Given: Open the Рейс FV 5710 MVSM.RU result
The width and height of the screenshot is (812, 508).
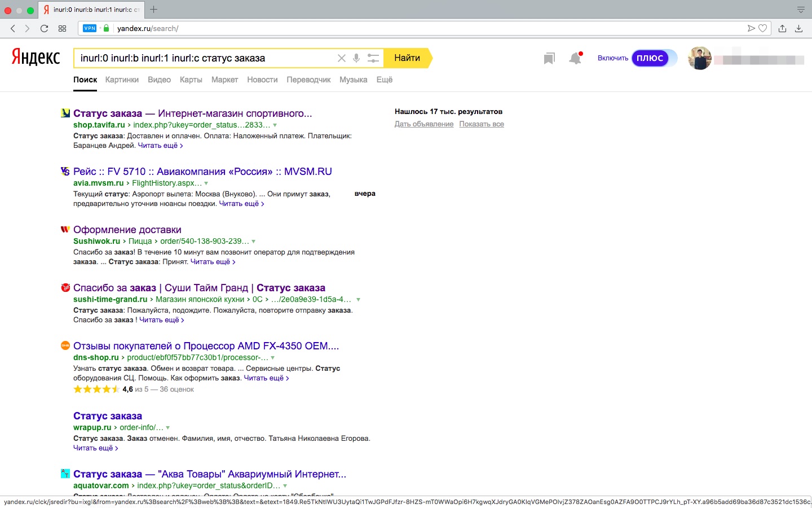Looking at the screenshot, I should (x=202, y=172).
